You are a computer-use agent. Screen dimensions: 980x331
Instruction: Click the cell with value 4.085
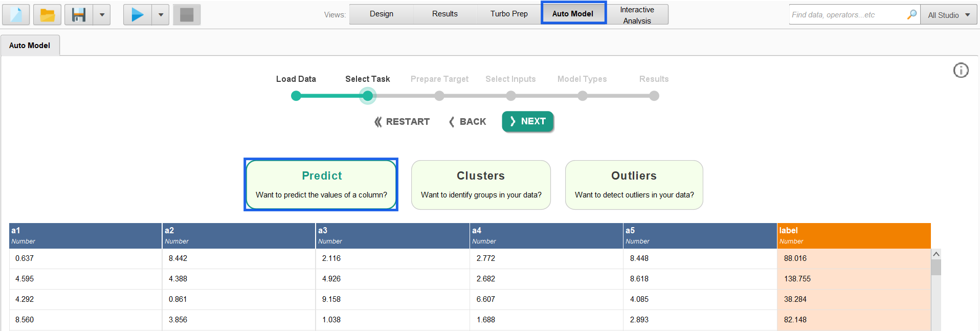[x=700, y=299]
